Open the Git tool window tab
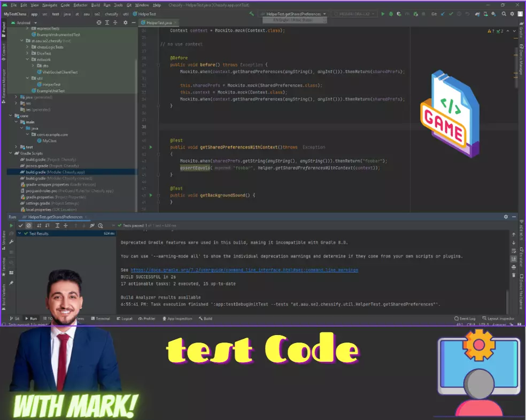 click(14, 318)
